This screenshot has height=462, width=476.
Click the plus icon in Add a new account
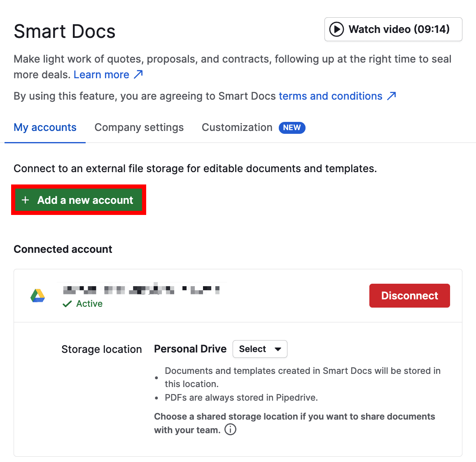pos(26,200)
